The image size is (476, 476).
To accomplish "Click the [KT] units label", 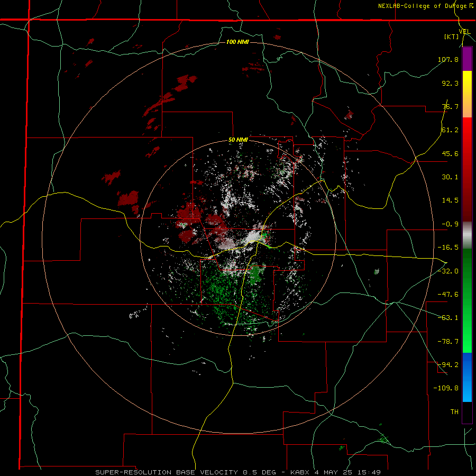I will [x=451, y=36].
